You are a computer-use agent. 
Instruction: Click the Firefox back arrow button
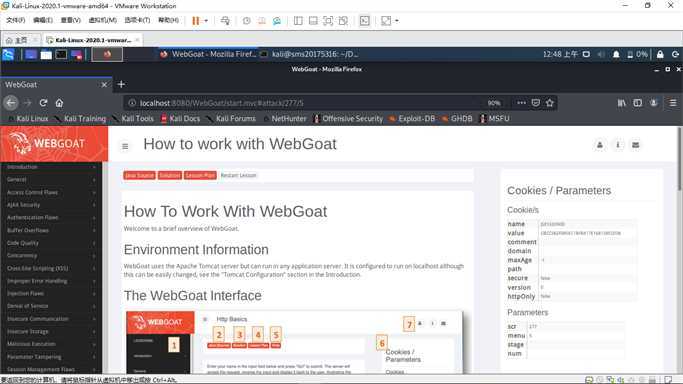coord(11,103)
